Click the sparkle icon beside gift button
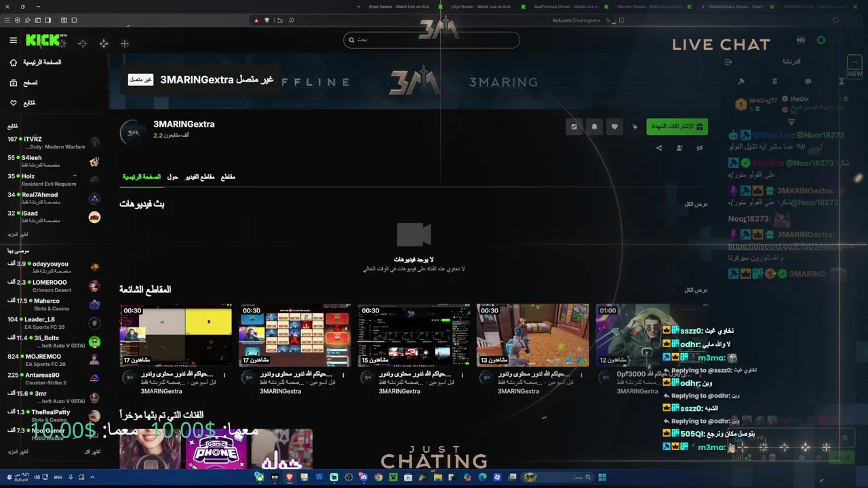The image size is (868, 488). pyautogui.click(x=635, y=127)
